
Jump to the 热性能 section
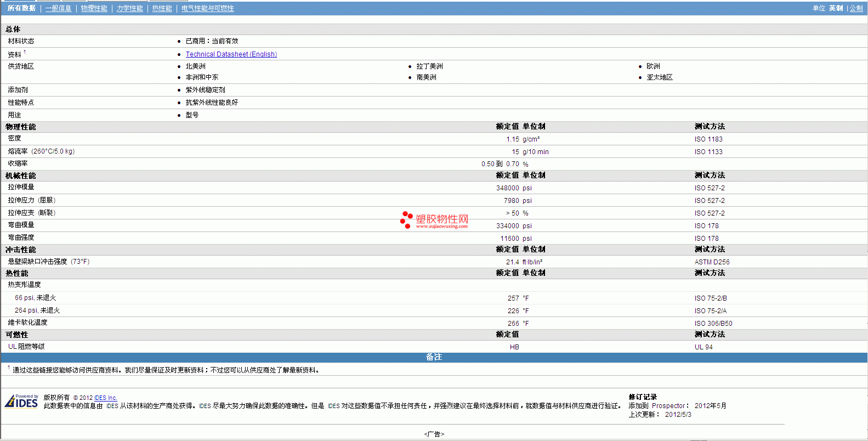pos(162,8)
